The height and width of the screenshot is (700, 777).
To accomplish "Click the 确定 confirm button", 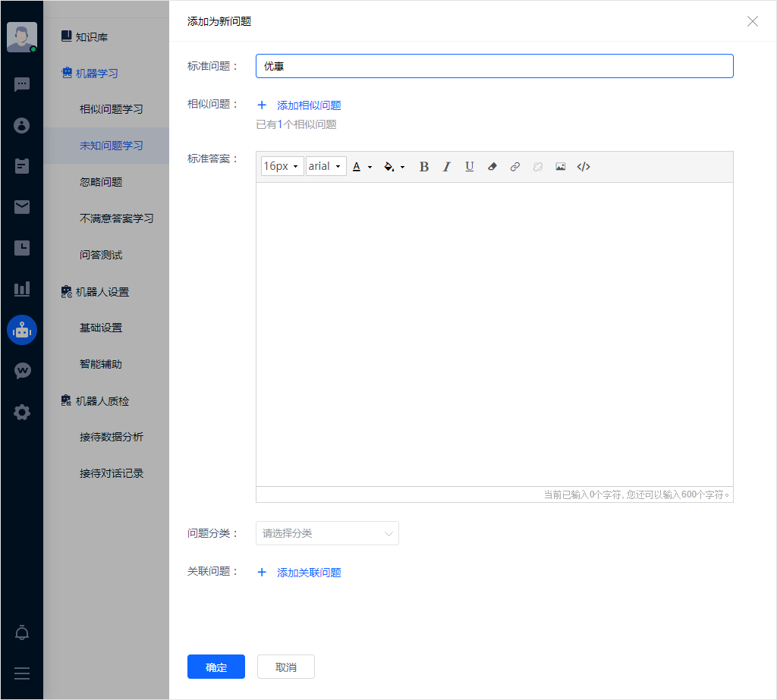I will (x=216, y=667).
